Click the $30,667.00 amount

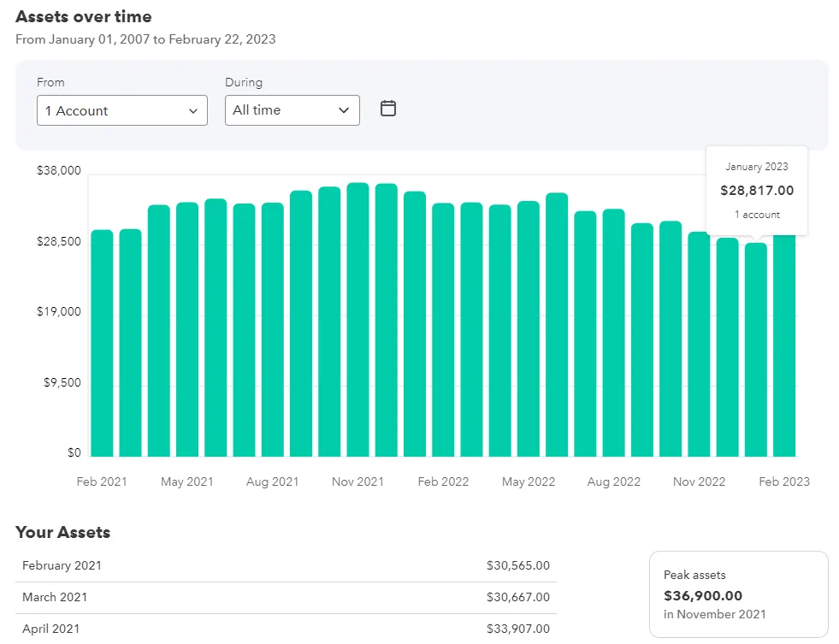click(518, 598)
